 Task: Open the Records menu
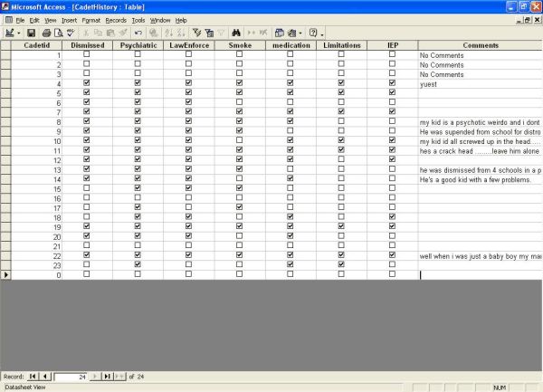pyautogui.click(x=116, y=21)
